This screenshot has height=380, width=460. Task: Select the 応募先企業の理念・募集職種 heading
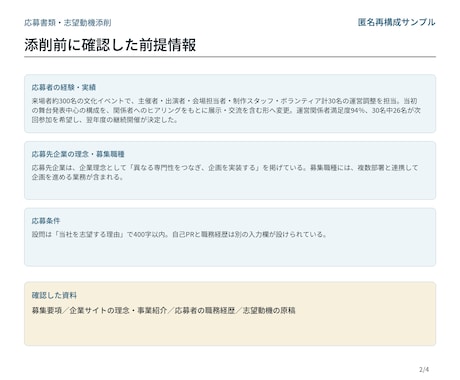click(x=78, y=154)
